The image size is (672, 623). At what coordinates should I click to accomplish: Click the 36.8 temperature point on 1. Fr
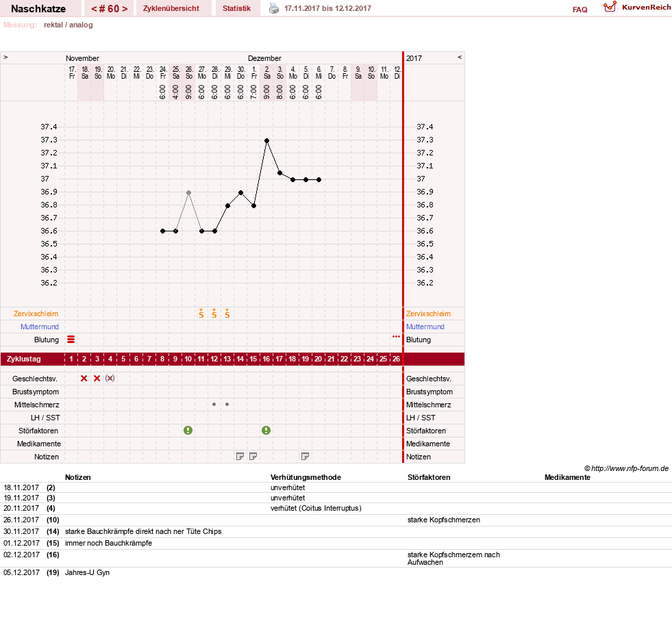(x=253, y=206)
